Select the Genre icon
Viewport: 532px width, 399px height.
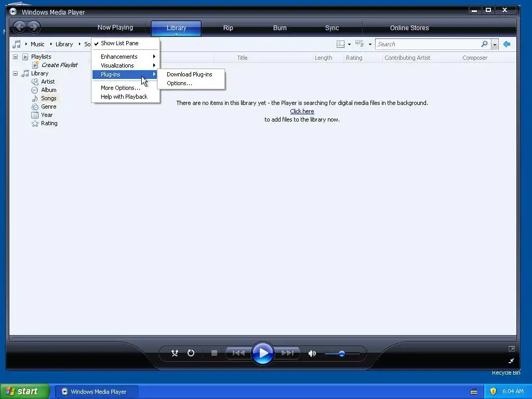tap(35, 107)
